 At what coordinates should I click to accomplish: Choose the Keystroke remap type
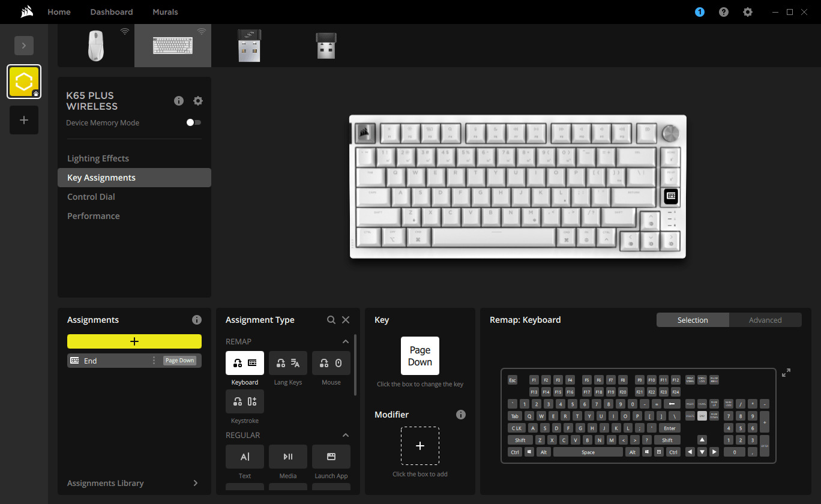[245, 401]
